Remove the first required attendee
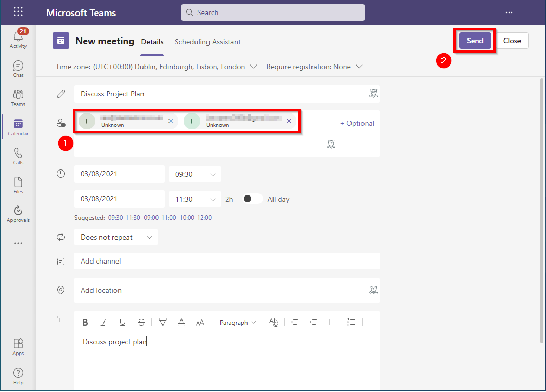The image size is (546, 392). 171,121
